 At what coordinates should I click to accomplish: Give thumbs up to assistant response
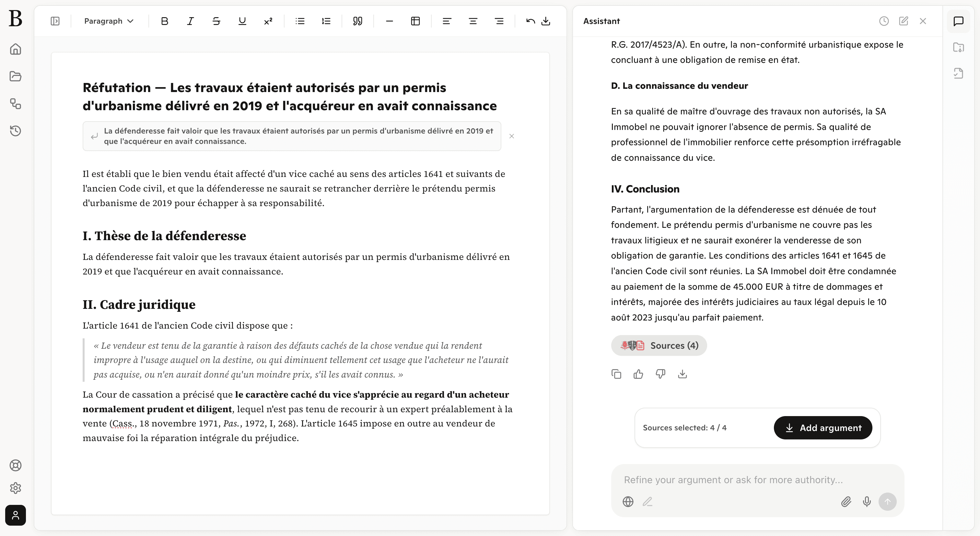pos(638,374)
